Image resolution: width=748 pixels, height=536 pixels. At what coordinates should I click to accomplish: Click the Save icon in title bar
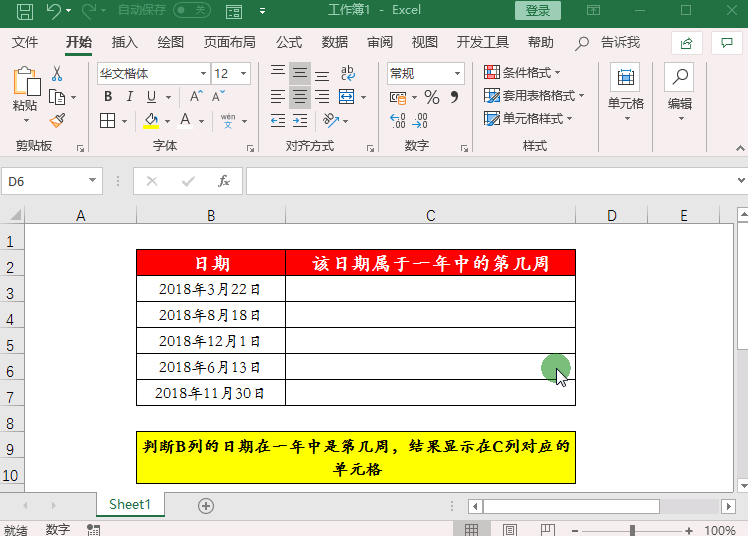[x=25, y=10]
